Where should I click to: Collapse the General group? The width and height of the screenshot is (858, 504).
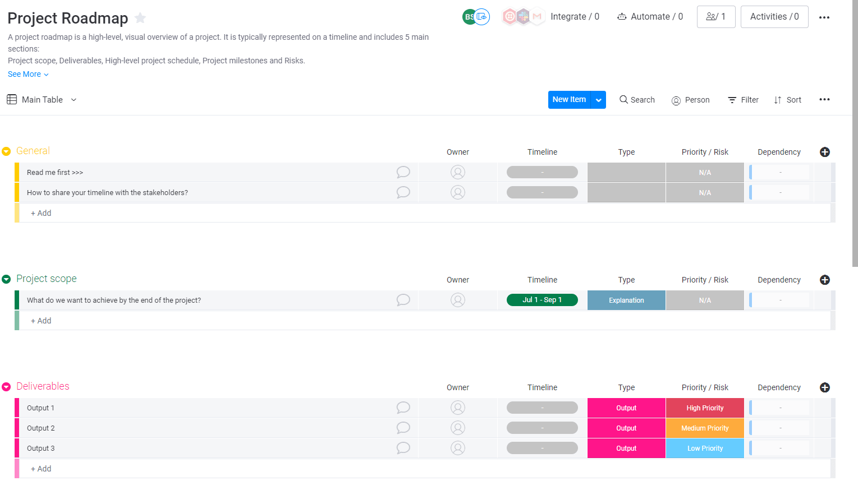coord(6,151)
